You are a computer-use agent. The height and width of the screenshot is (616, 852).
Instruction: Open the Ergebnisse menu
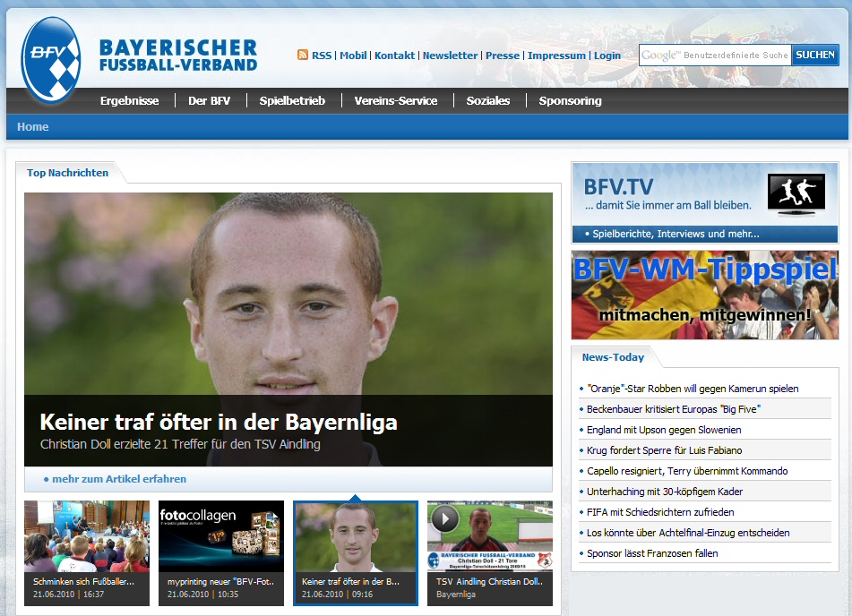129,101
